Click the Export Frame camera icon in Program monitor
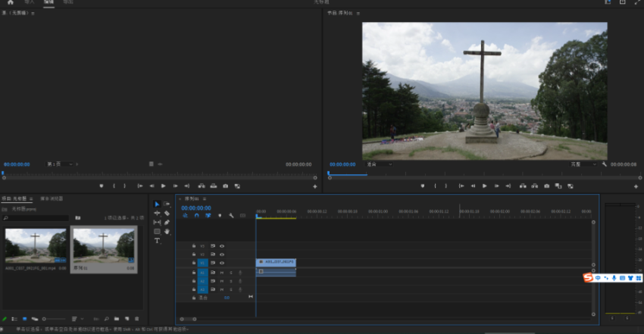This screenshot has width=644, height=334. coord(546,186)
